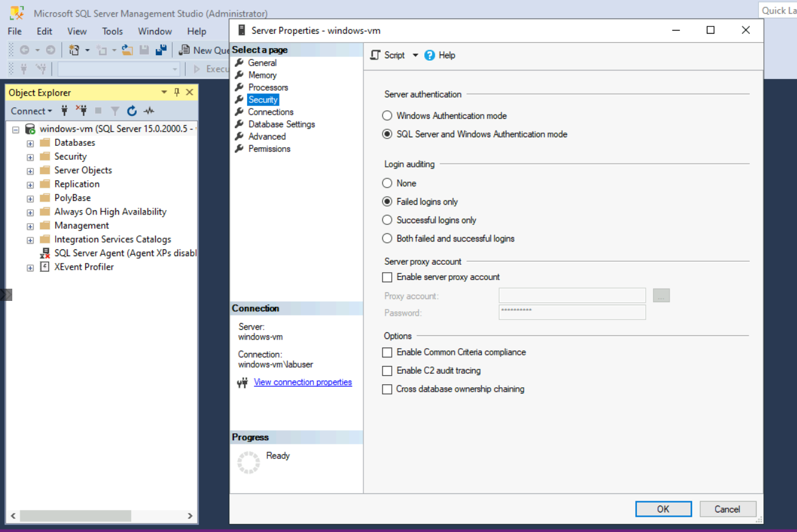Click the XEvent Profiler icon in tree
The image size is (797, 532).
45,267
